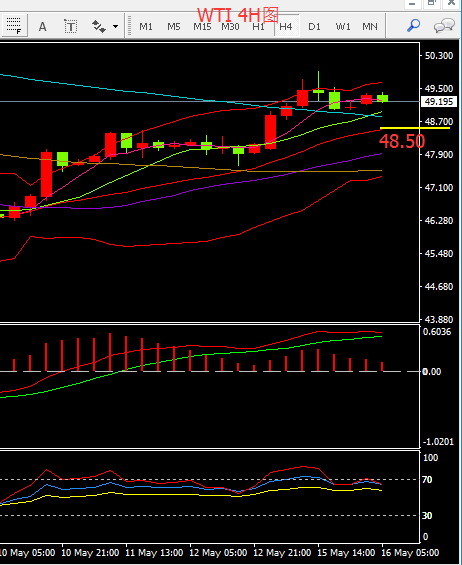Screen dimensions: 462x565
Task: Click the 44.680 price scale label
Action: click(x=439, y=286)
